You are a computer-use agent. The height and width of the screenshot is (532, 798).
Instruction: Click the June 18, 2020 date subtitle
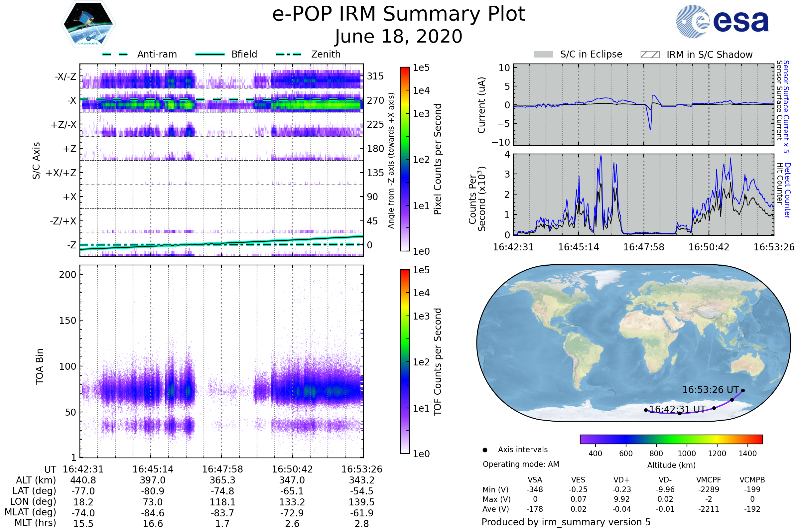(x=399, y=37)
